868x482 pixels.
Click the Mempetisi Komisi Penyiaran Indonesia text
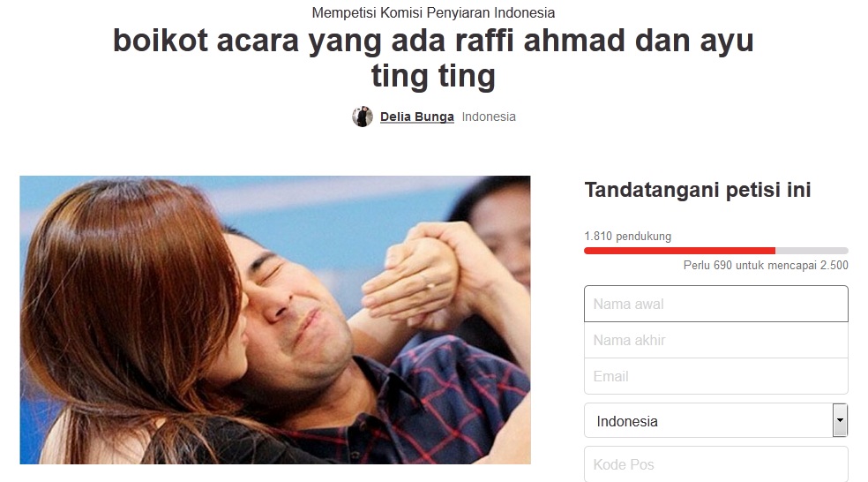pos(433,12)
